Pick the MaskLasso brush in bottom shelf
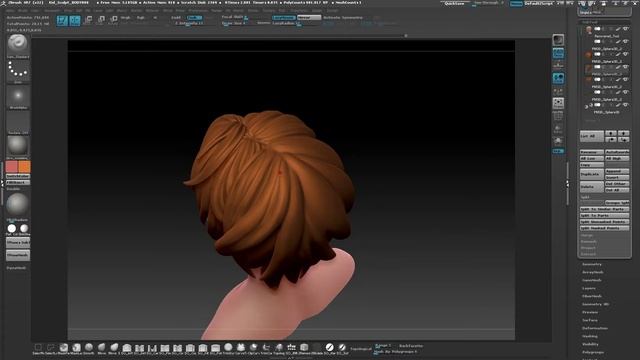This screenshot has width=640, height=360. pos(76,348)
